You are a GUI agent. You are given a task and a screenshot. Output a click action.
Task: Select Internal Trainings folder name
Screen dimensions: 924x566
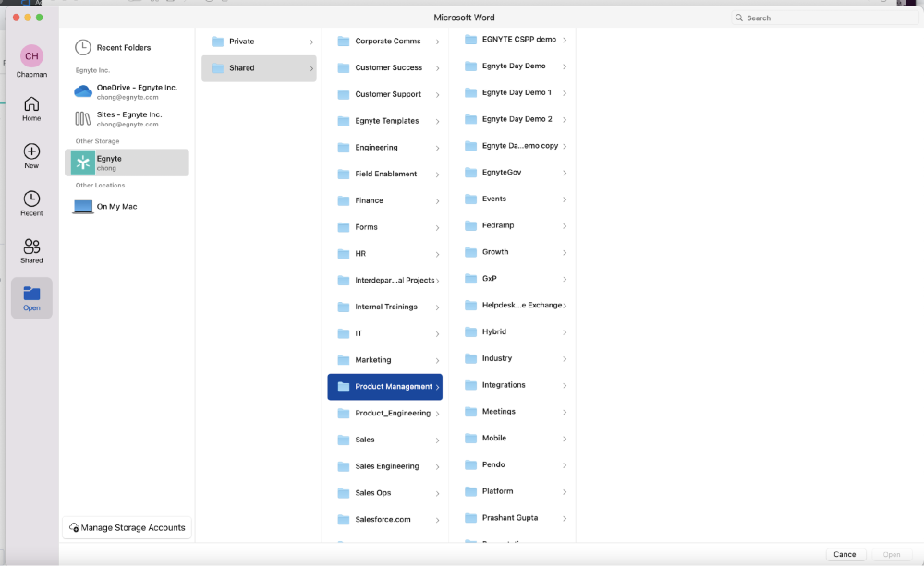point(386,307)
